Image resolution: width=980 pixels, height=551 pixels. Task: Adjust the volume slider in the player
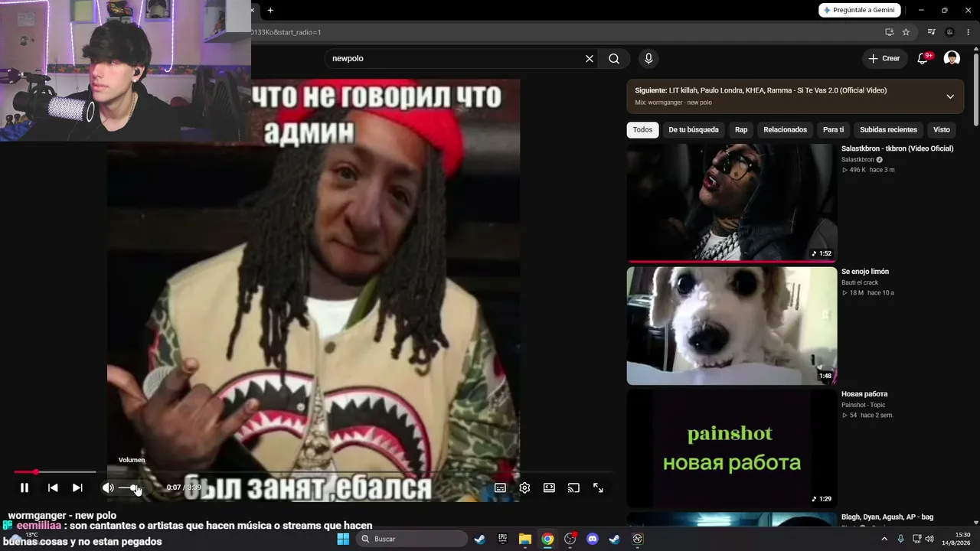tap(130, 487)
